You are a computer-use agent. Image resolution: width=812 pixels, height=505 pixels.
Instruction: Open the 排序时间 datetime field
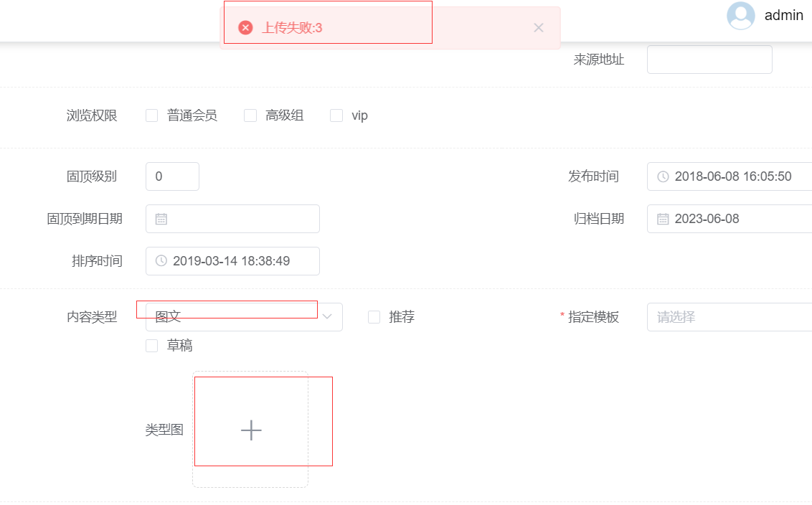click(x=232, y=261)
